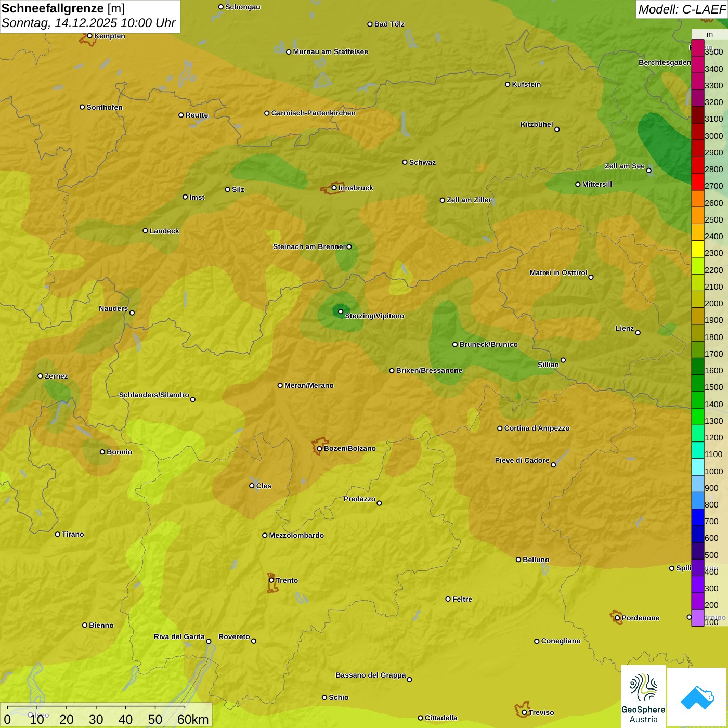Click the 'Predazzo' label

(359, 499)
